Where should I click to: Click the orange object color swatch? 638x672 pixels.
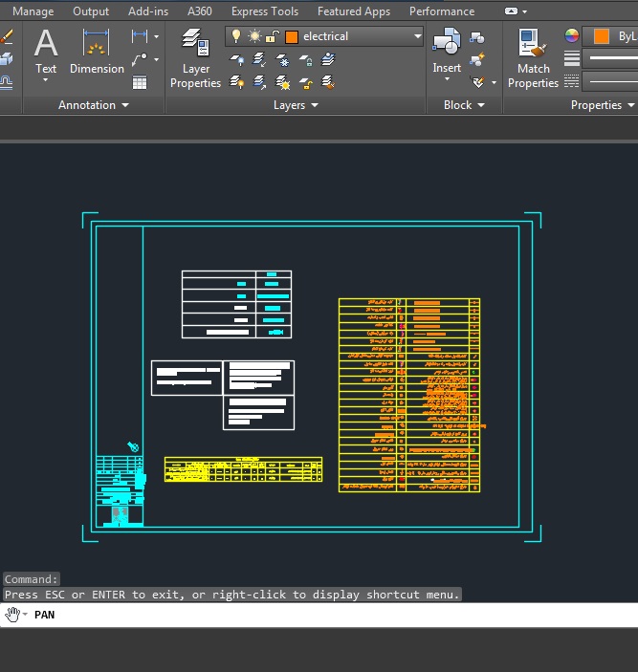[601, 36]
